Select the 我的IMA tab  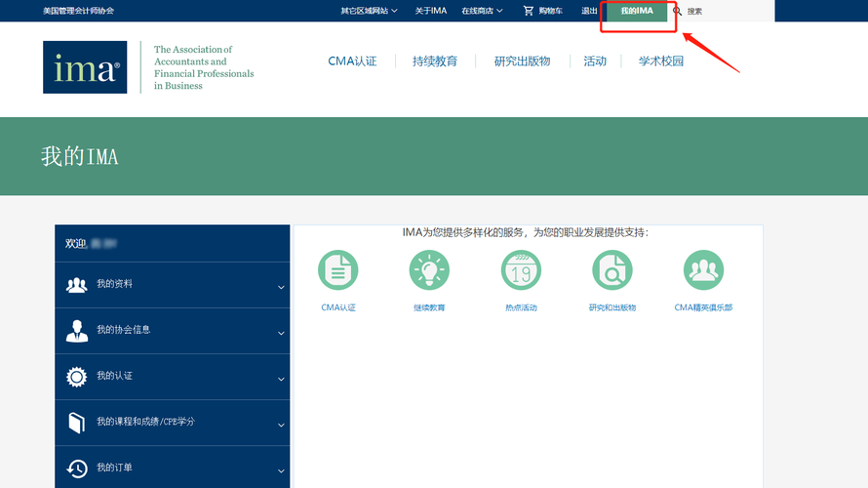tap(637, 11)
